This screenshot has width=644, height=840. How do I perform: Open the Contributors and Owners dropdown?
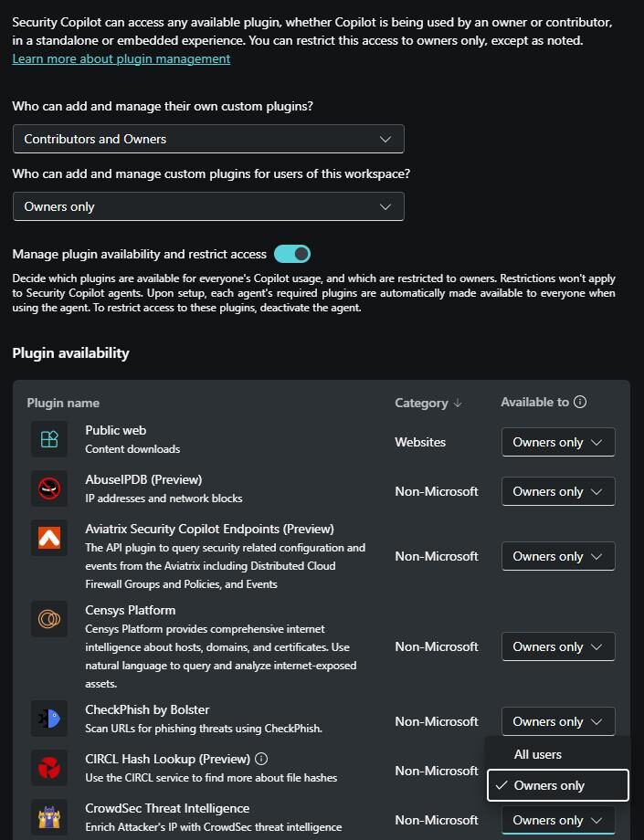(x=208, y=139)
